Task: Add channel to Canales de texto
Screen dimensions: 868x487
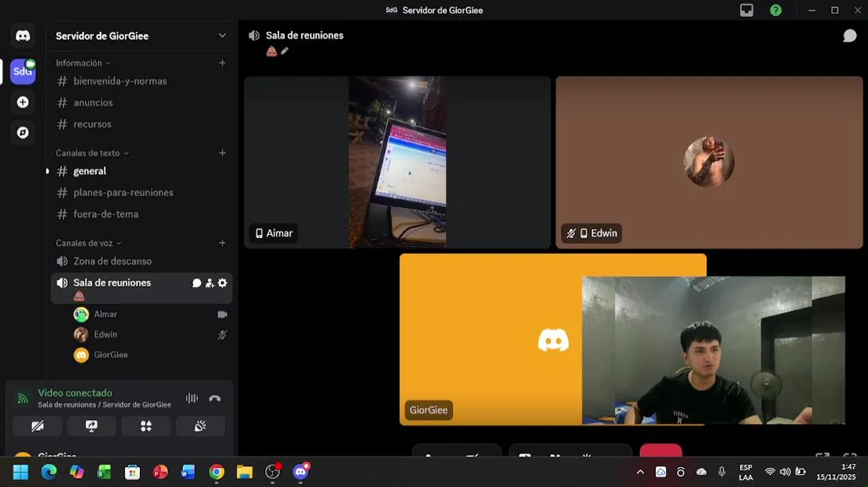Action: [x=222, y=153]
